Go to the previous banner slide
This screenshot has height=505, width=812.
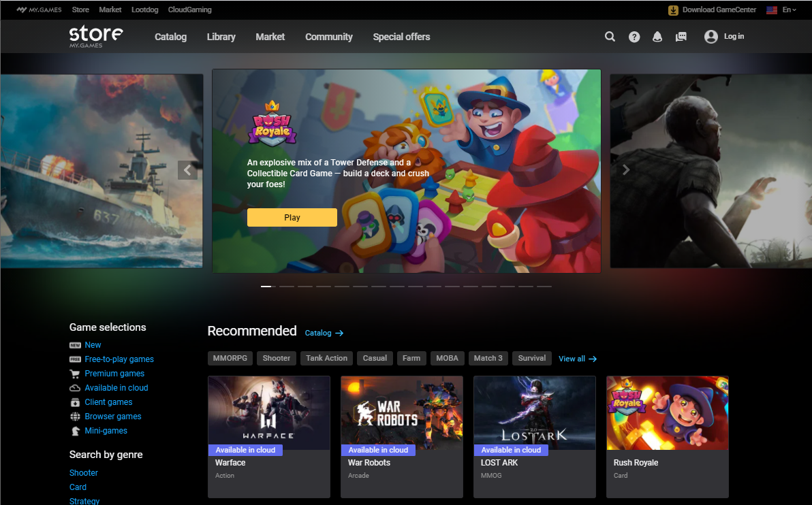click(x=187, y=169)
